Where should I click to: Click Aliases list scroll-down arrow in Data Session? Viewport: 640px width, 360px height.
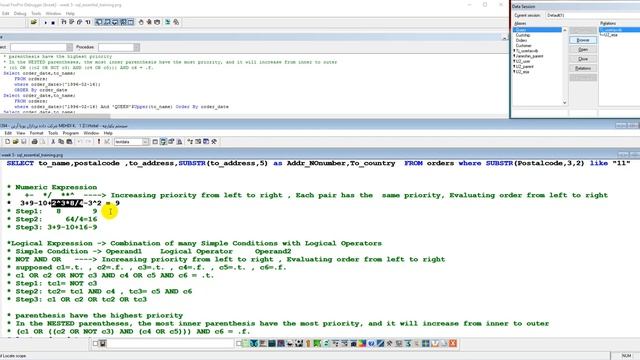coord(565,102)
